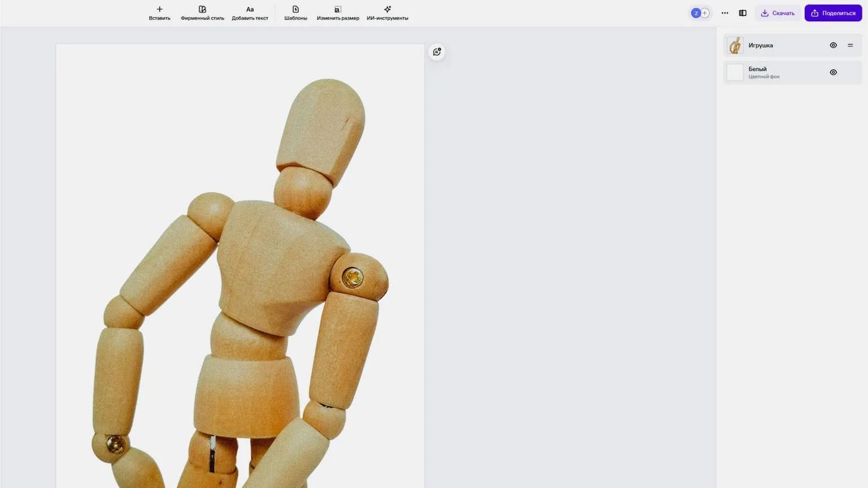Click the Скачать download button
Viewport: 868px width, 488px height.
tap(777, 13)
